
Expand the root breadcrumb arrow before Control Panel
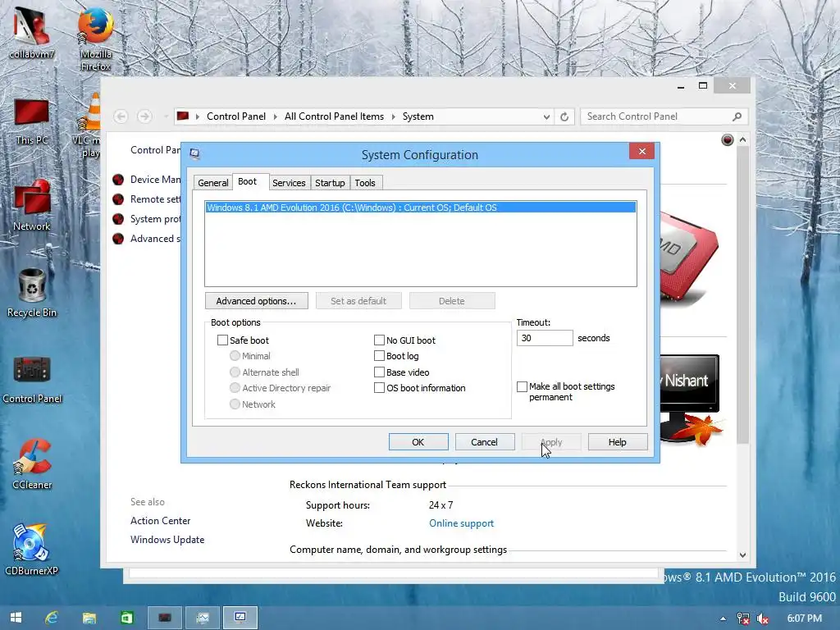(197, 116)
